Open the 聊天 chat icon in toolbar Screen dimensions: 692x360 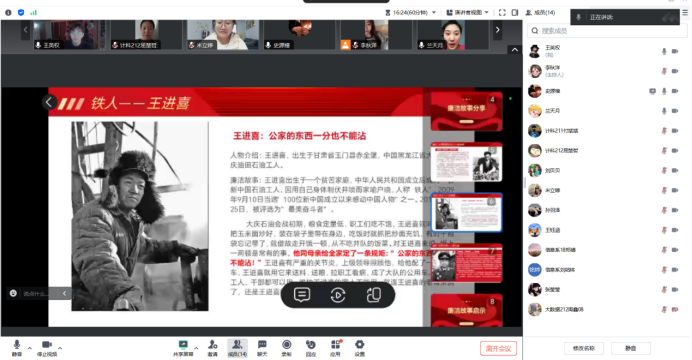click(262, 348)
